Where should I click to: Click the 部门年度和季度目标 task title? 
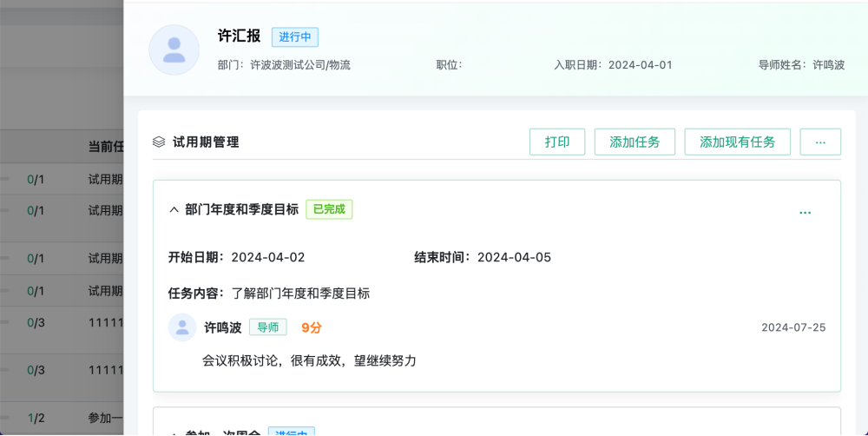[x=241, y=209]
